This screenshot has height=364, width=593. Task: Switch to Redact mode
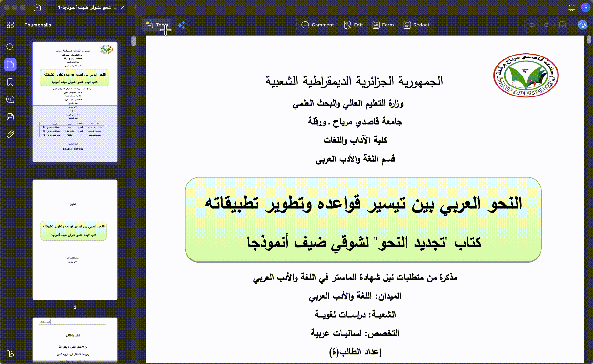click(x=416, y=25)
